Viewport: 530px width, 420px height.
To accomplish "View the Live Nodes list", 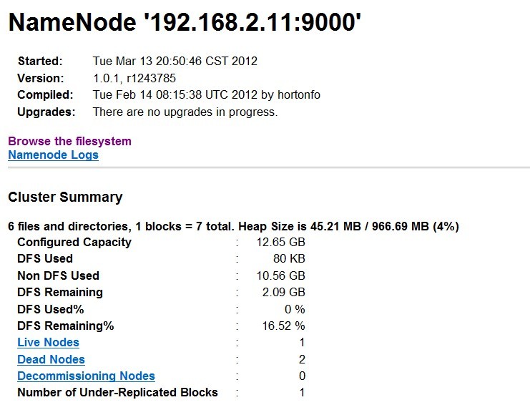I will point(48,342).
